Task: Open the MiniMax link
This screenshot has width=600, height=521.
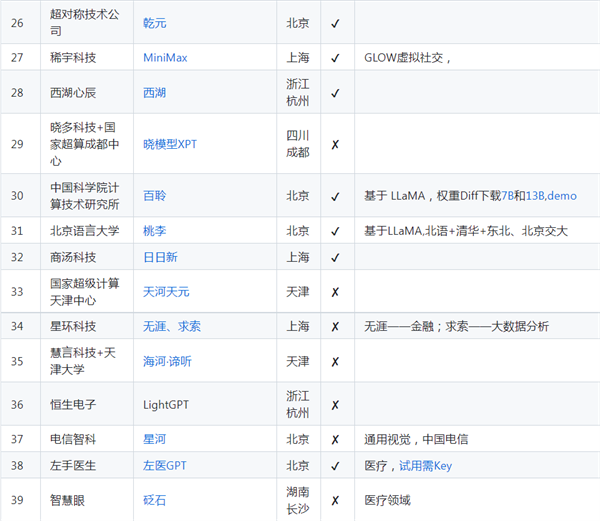Action: (165, 58)
